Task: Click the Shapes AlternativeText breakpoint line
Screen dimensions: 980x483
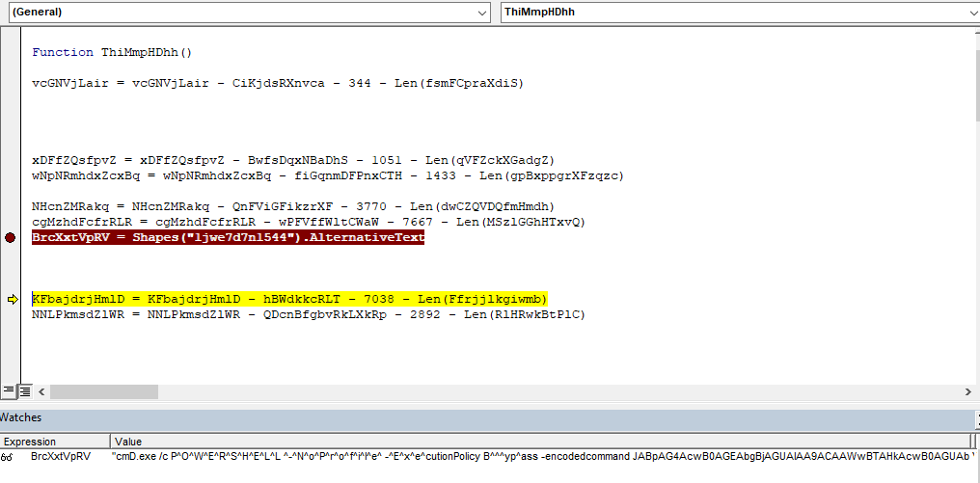Action: (x=228, y=237)
